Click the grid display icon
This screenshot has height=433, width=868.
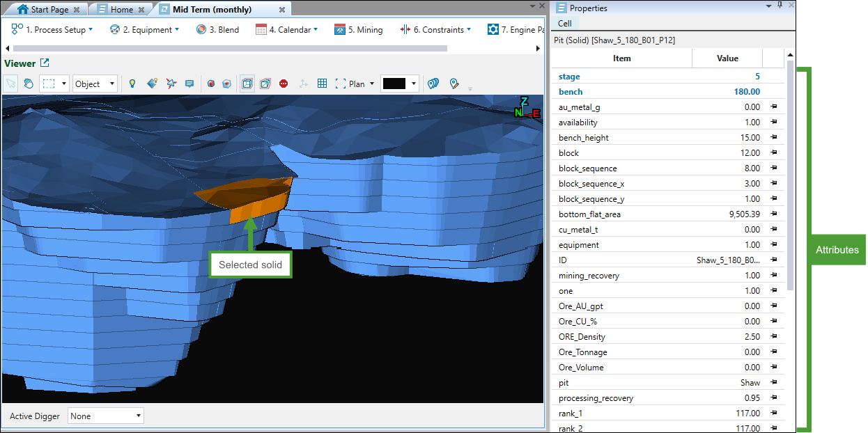(322, 84)
